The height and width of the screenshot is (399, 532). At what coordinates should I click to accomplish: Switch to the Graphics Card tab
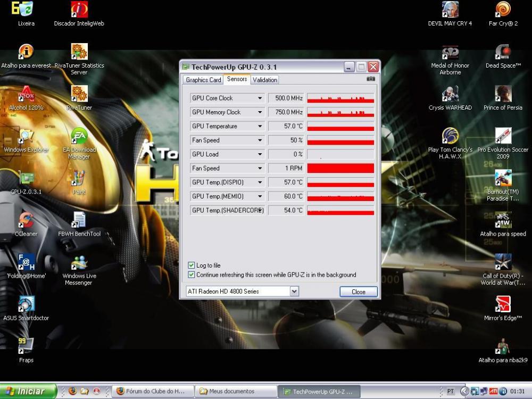(x=203, y=80)
